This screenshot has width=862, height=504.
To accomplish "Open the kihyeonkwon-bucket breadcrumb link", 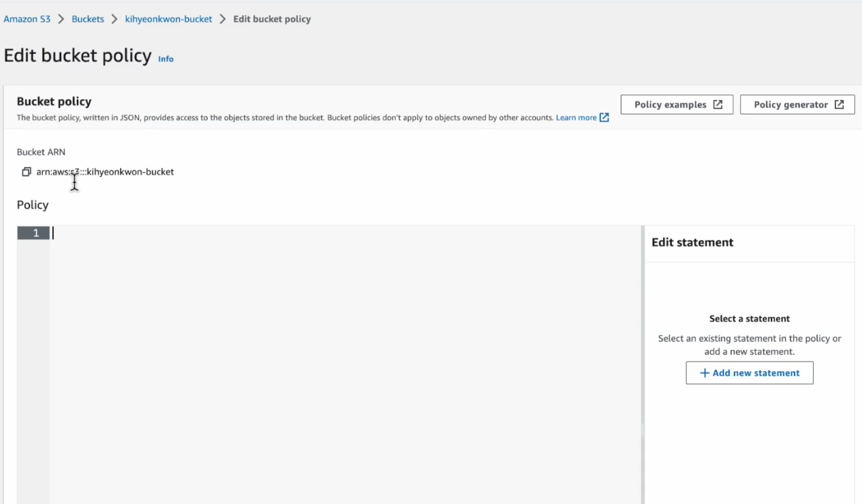I will [x=169, y=19].
